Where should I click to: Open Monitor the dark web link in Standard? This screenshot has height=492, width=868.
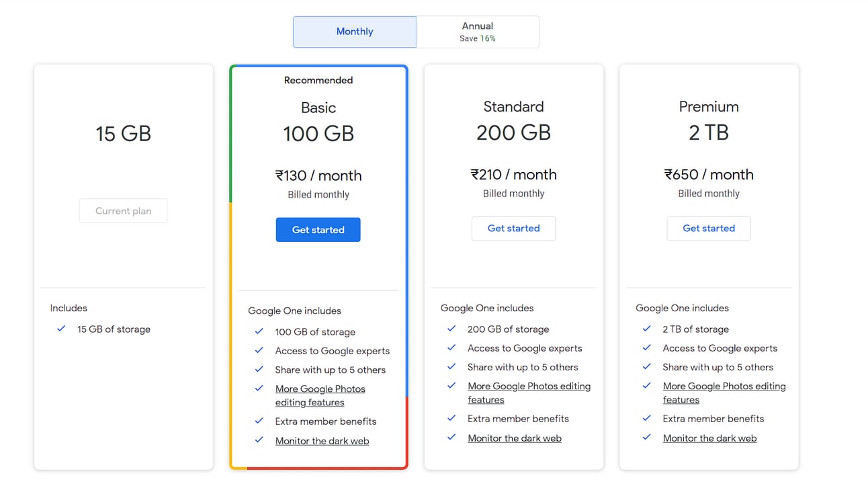coord(515,438)
